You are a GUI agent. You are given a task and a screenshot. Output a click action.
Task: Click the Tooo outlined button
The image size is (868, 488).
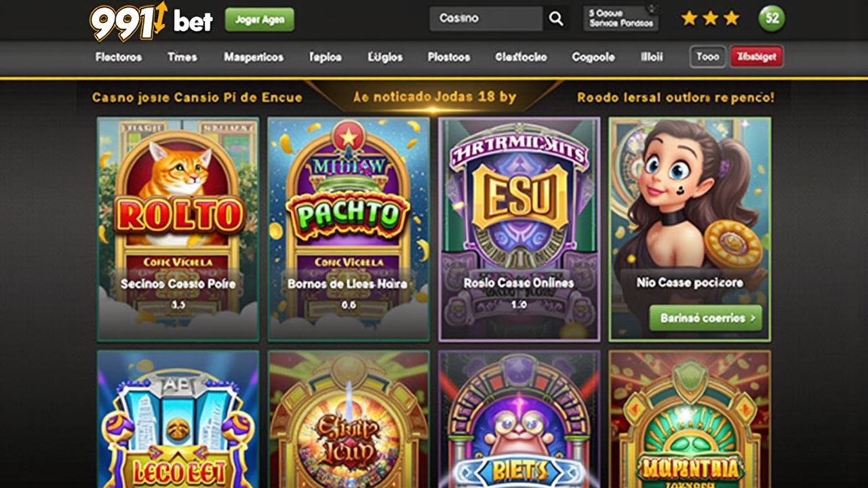708,57
